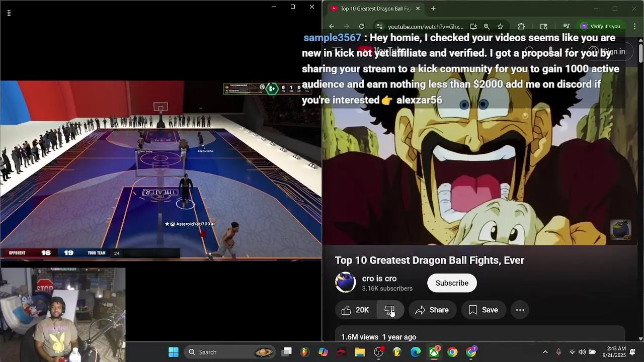This screenshot has width=644, height=362.
Task: Click the Chrome back arrow
Action: click(332, 27)
